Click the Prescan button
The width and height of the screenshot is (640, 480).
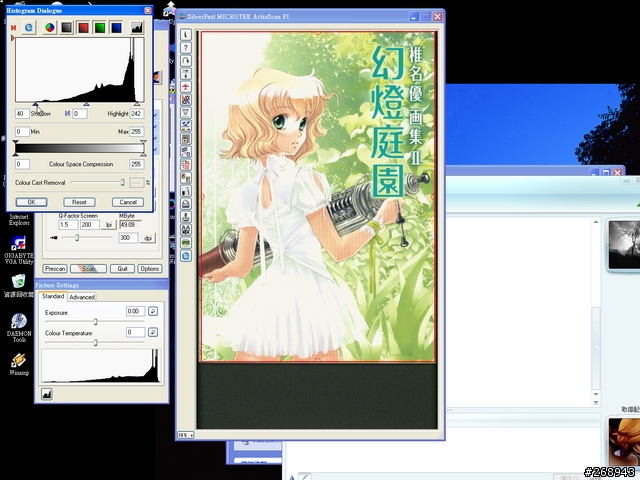click(x=55, y=269)
